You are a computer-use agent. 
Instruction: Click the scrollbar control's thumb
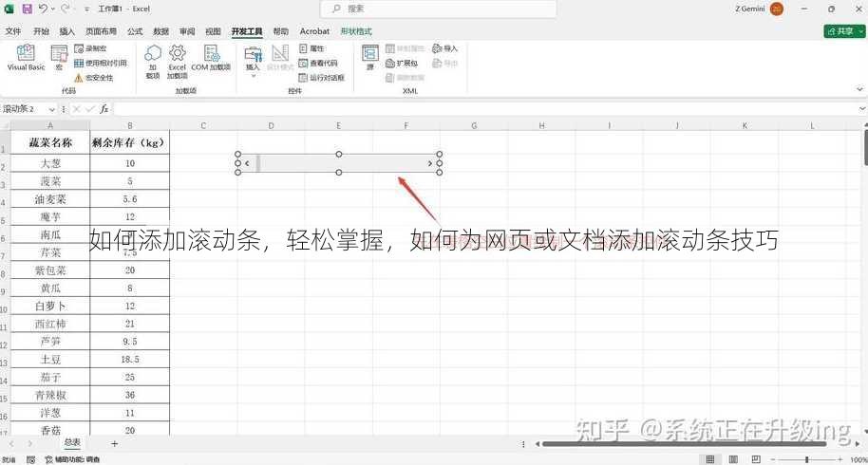[258, 163]
